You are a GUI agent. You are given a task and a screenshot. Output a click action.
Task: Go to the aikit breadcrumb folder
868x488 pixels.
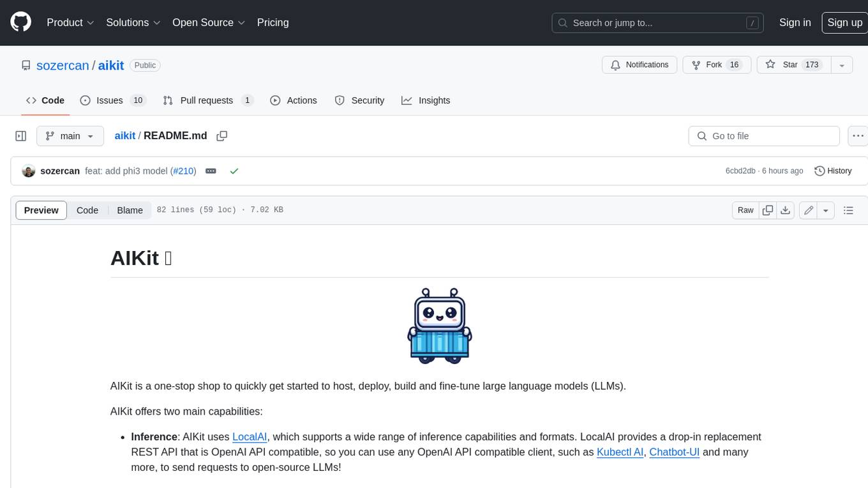124,135
